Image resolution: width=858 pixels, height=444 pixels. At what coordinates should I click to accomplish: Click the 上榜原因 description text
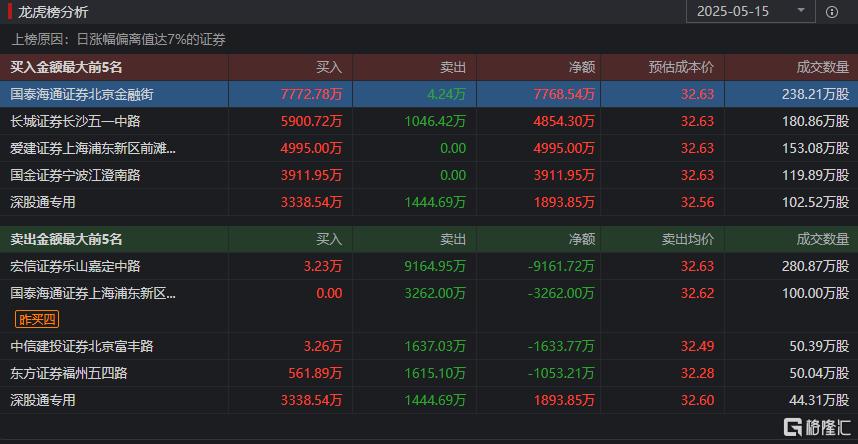pyautogui.click(x=118, y=39)
